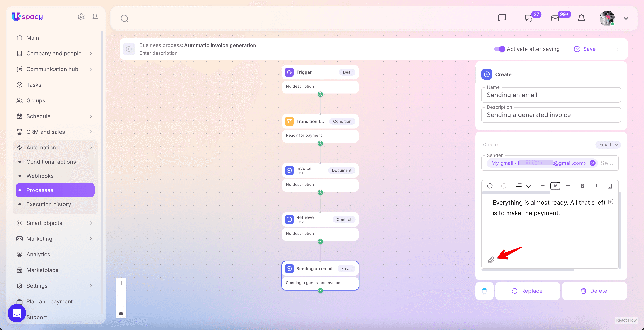Open the single chat bubble icon
This screenshot has width=644, height=330.
click(x=502, y=18)
